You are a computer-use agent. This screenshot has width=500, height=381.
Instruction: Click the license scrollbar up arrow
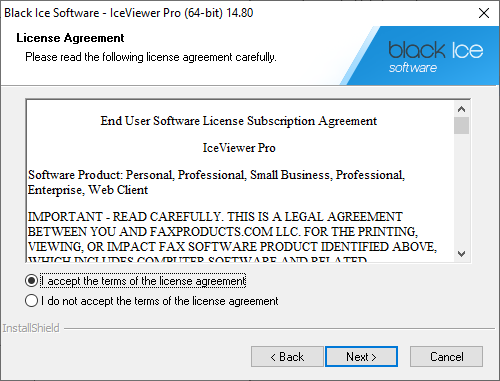point(461,109)
